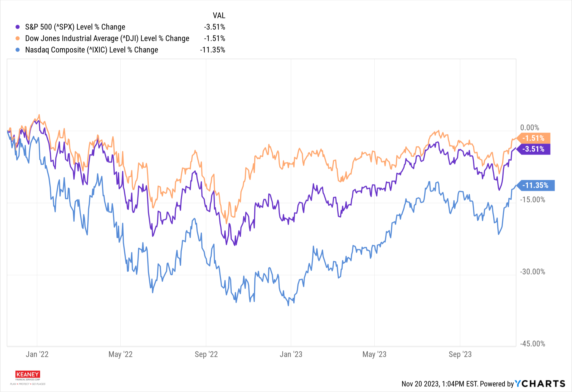Click the -11.35% value in the legend

[212, 50]
